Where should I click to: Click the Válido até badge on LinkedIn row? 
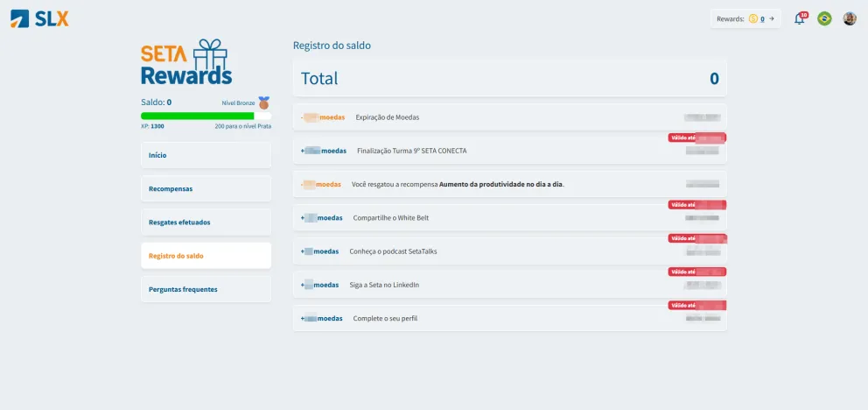pyautogui.click(x=697, y=272)
